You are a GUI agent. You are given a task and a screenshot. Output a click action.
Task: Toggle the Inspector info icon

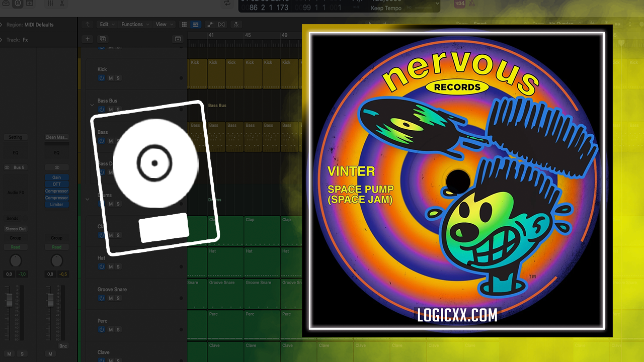(18, 3)
